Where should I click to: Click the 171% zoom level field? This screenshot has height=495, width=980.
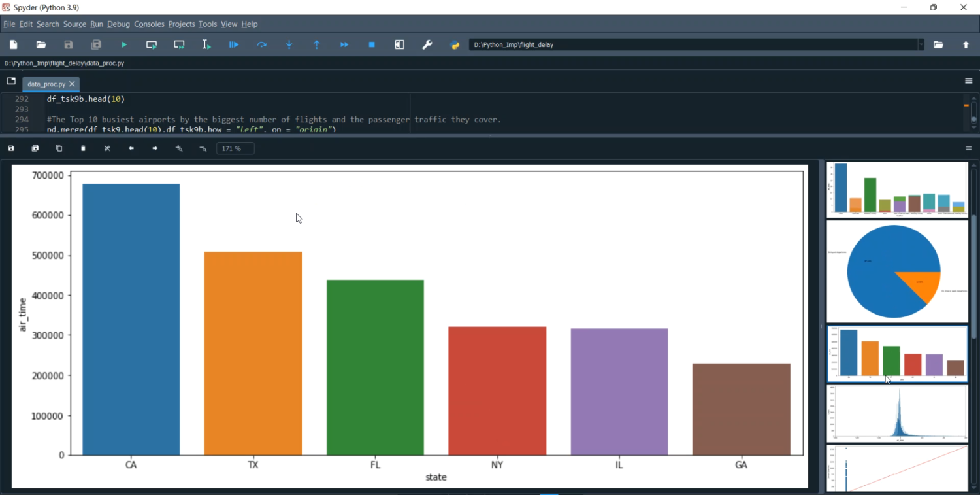pos(235,148)
